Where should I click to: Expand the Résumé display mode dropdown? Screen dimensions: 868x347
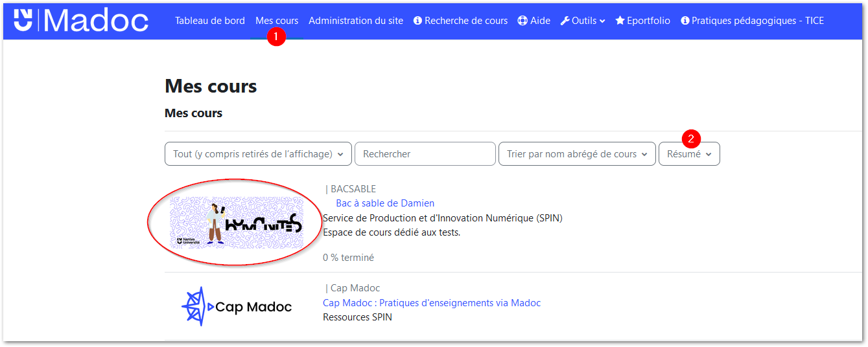pos(689,154)
